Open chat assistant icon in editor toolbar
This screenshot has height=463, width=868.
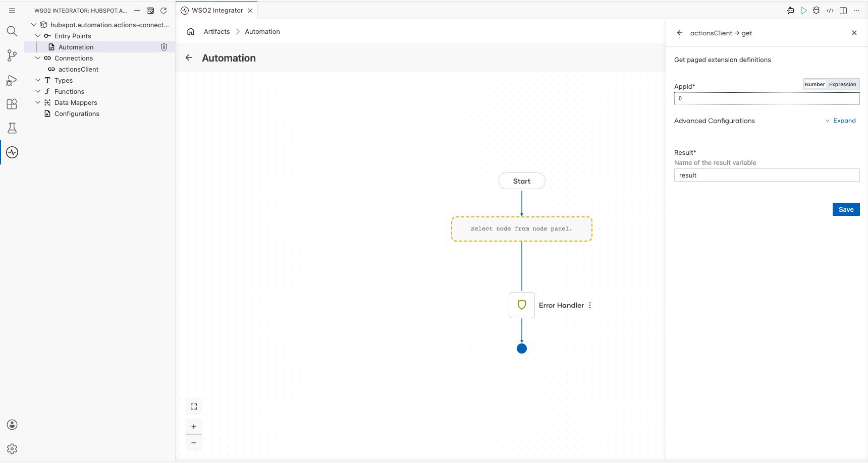coord(791,10)
